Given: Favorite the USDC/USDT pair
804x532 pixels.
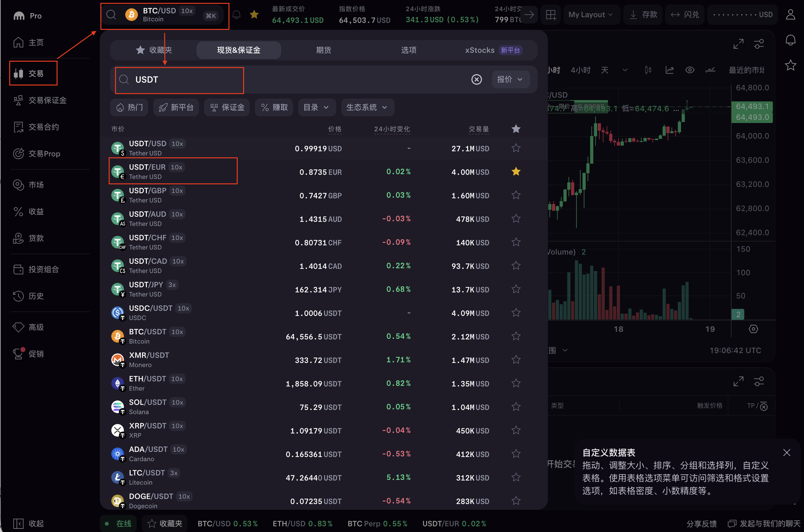Looking at the screenshot, I should pos(516,313).
